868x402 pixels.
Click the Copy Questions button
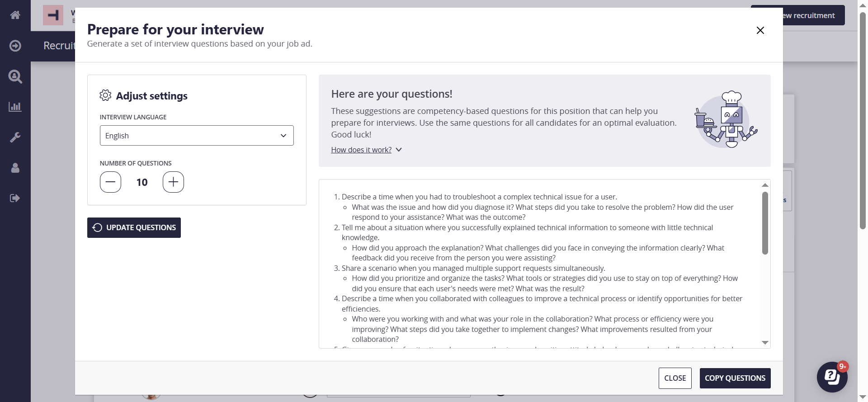(x=735, y=378)
